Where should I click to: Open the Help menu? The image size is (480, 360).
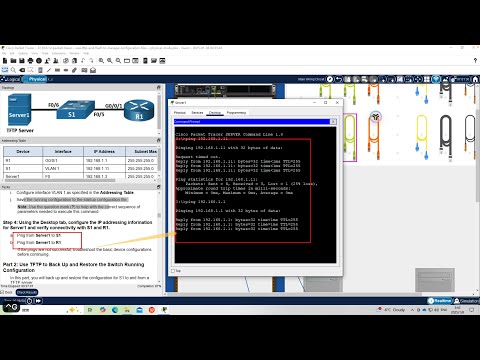86,53
